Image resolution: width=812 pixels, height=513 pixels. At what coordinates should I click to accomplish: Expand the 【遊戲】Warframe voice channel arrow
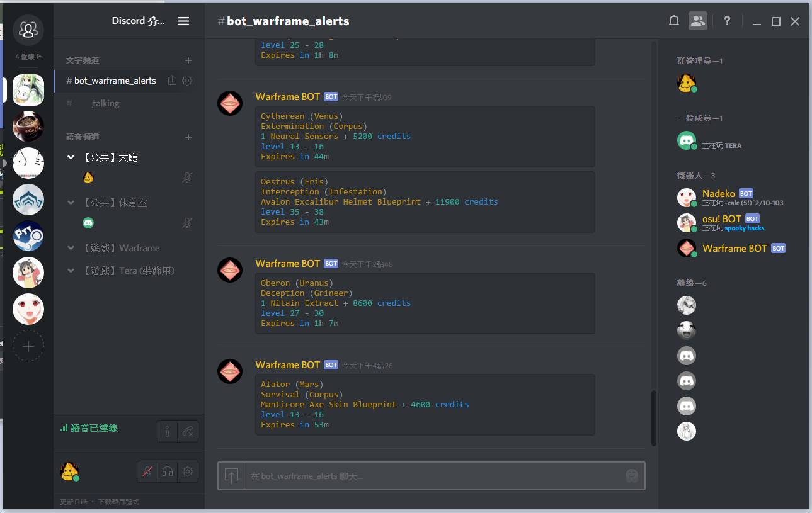71,249
